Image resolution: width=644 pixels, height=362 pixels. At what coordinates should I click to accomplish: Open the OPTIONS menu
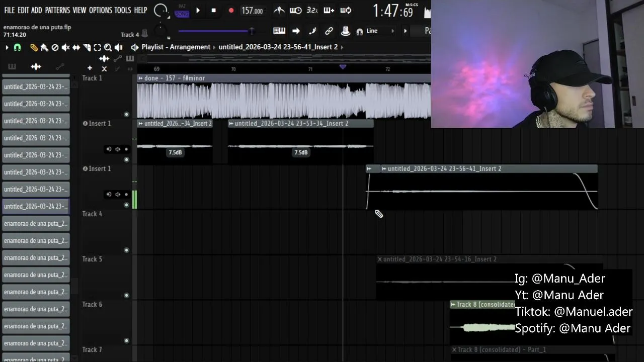[101, 10]
